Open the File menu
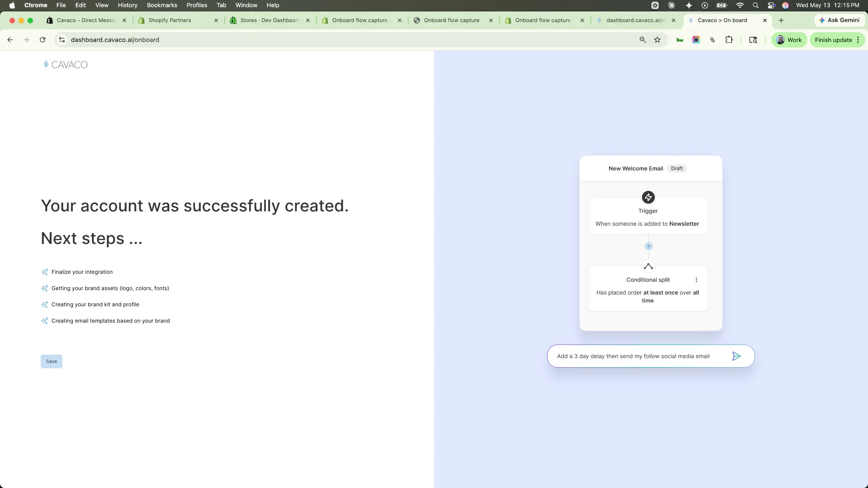868x488 pixels. pyautogui.click(x=61, y=5)
